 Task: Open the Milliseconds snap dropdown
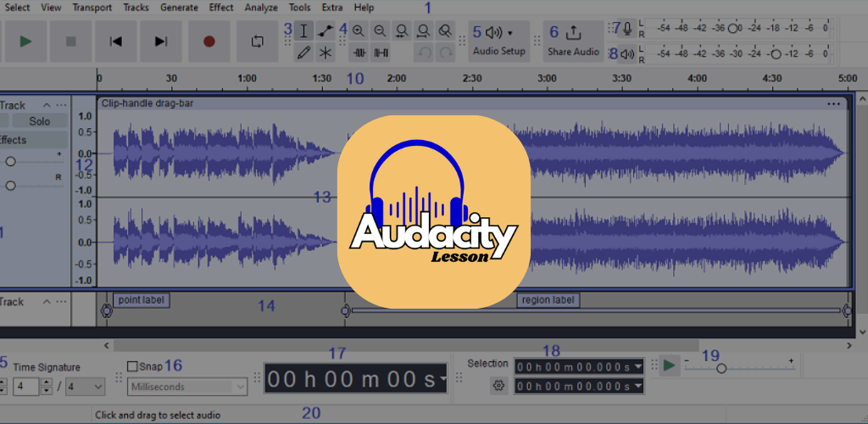[187, 387]
